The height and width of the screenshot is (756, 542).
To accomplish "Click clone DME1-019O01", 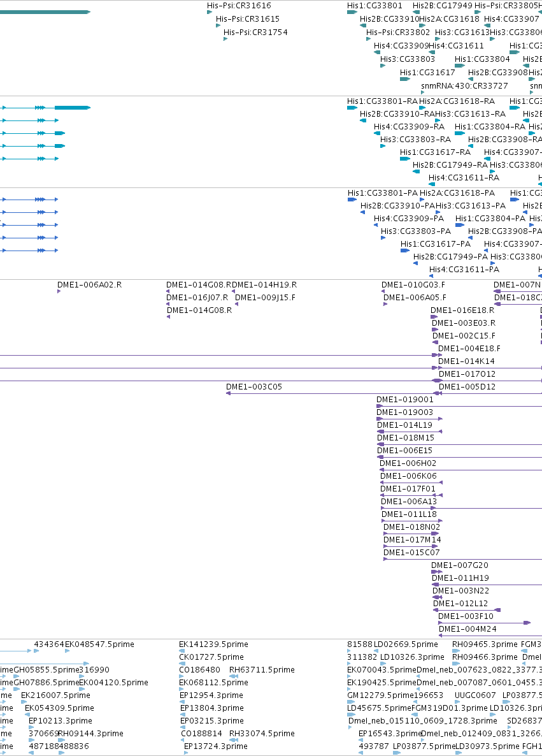I will [x=404, y=400].
